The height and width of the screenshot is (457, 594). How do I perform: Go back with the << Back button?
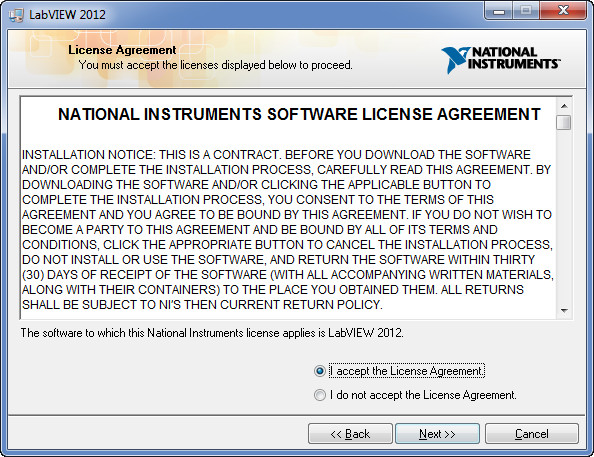pos(350,434)
